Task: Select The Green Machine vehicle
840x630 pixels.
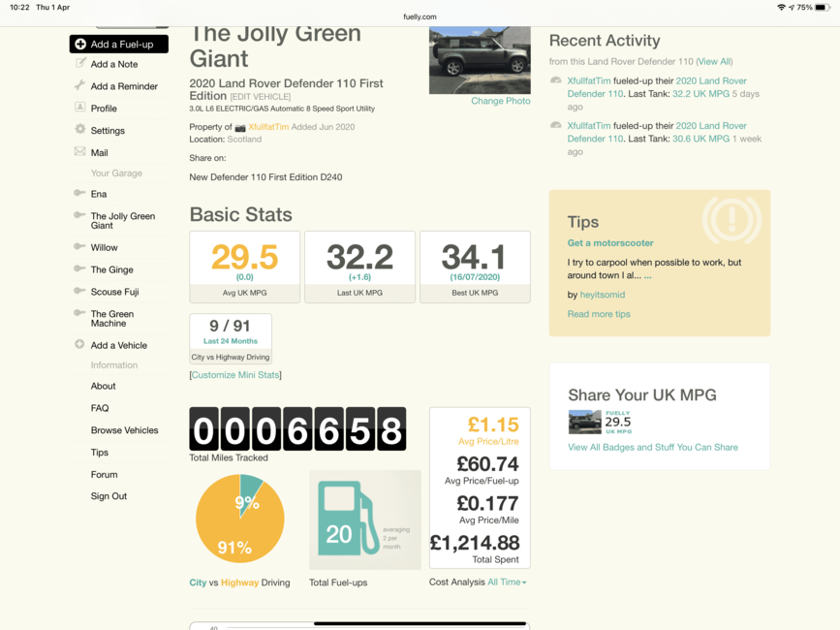Action: coord(112,318)
